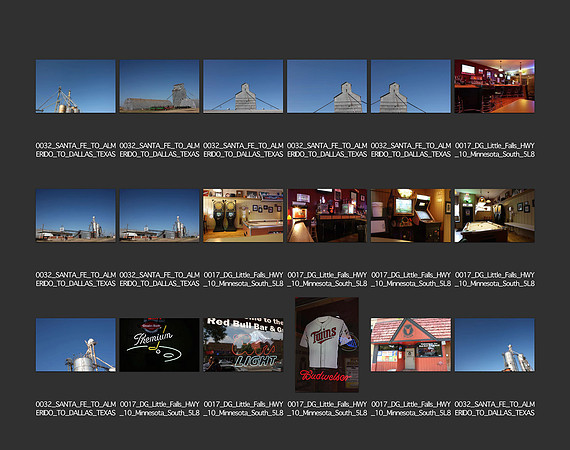
Task: Click caption below the pool table photo
Action: (494, 279)
